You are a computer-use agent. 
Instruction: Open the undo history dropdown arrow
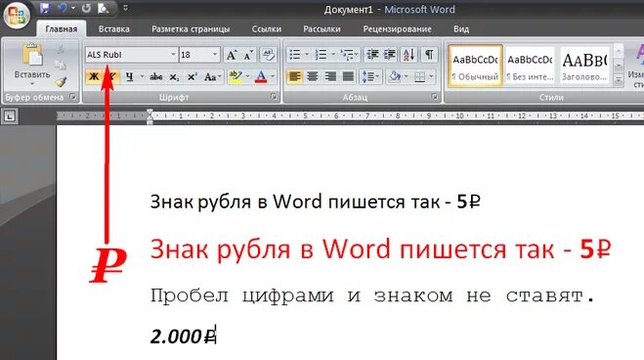(72, 8)
